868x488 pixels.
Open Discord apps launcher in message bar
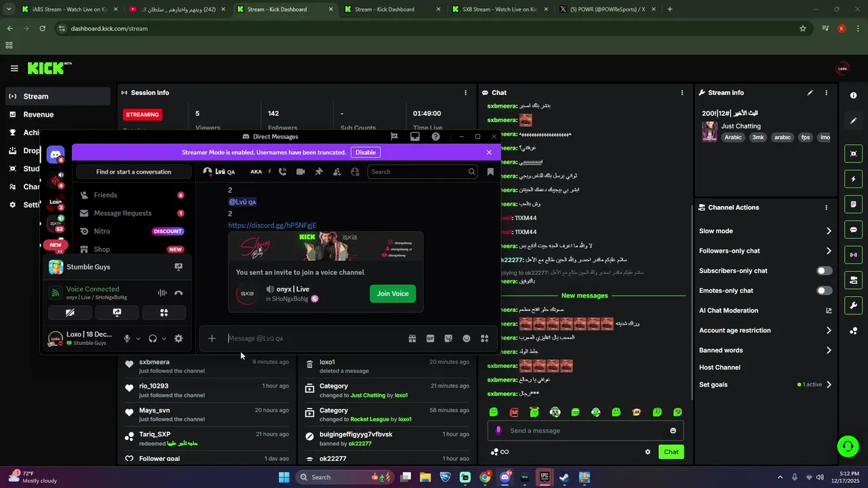click(x=484, y=338)
